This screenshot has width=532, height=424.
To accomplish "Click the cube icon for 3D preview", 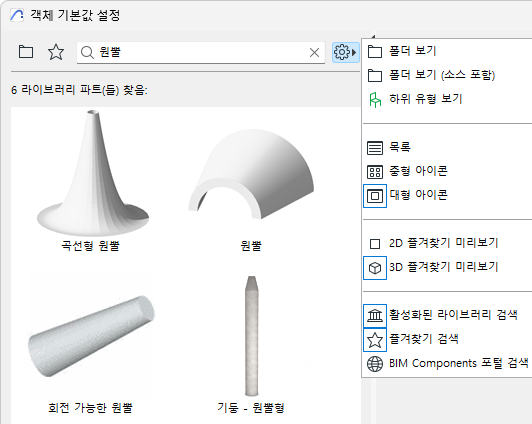I will pyautogui.click(x=375, y=268).
